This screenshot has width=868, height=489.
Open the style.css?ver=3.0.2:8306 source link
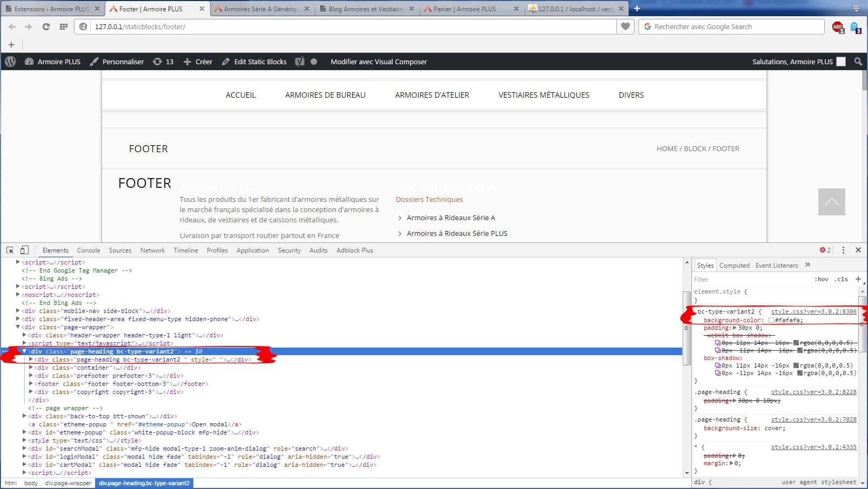point(813,311)
